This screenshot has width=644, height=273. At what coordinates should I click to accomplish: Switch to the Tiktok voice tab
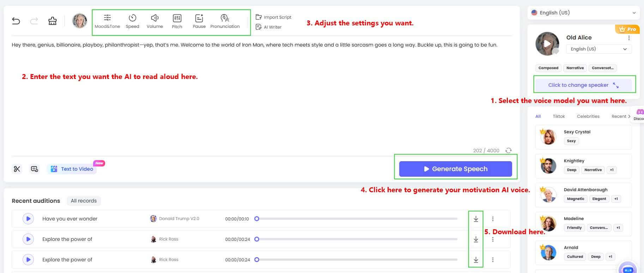(x=559, y=116)
